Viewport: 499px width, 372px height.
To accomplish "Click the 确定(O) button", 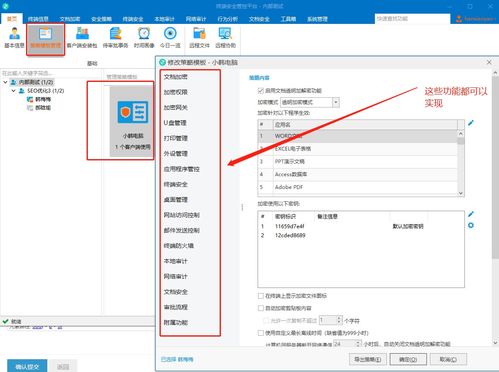I will click(x=408, y=359).
